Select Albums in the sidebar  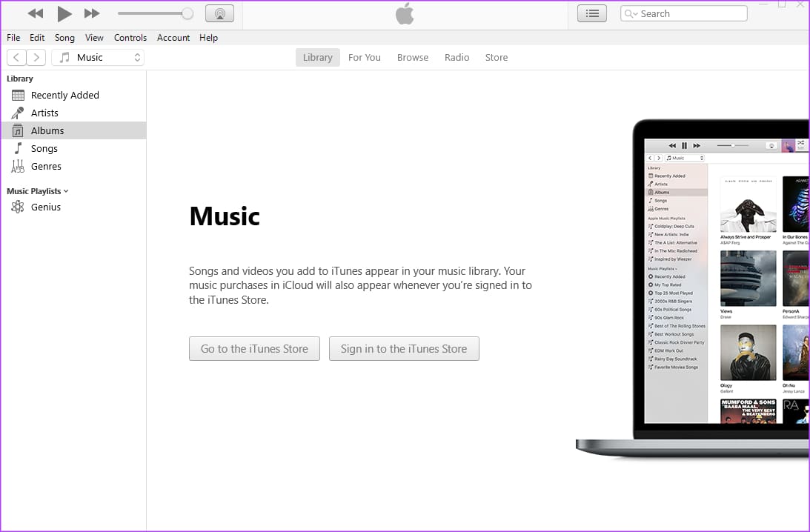[x=73, y=130]
